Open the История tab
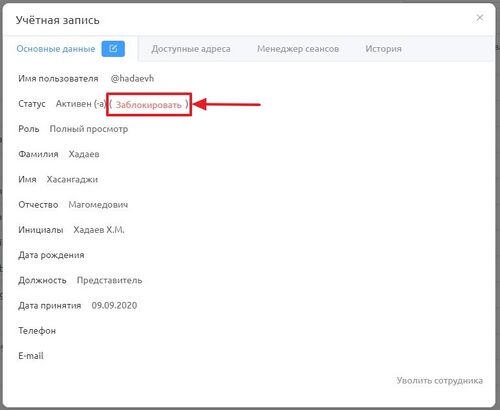The image size is (500, 410). 383,49
